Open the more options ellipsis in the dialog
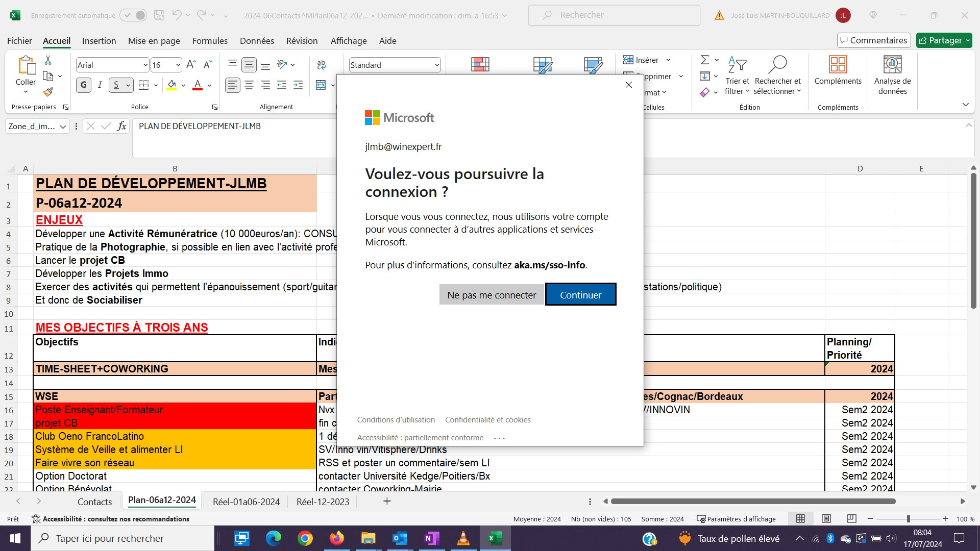The width and height of the screenshot is (980, 551). 499,438
